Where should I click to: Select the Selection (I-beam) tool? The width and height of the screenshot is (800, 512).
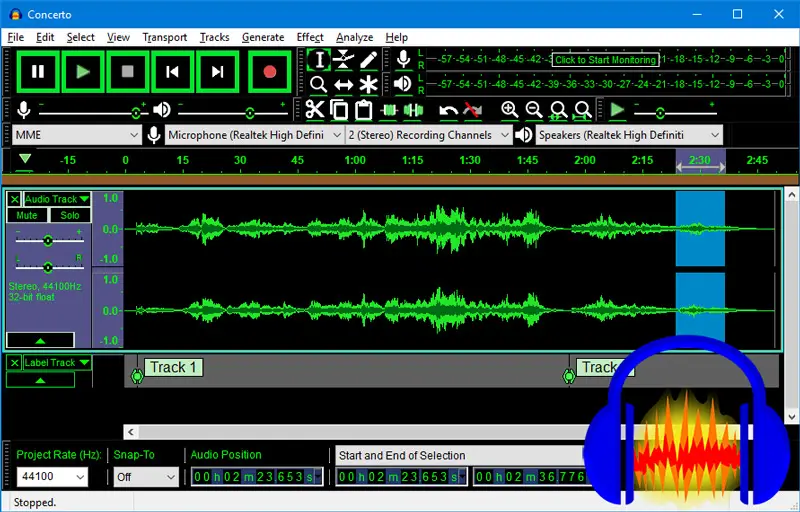(x=319, y=60)
